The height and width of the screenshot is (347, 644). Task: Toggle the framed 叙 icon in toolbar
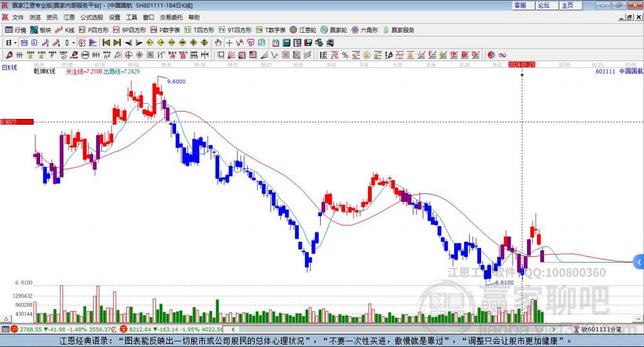click(82, 43)
